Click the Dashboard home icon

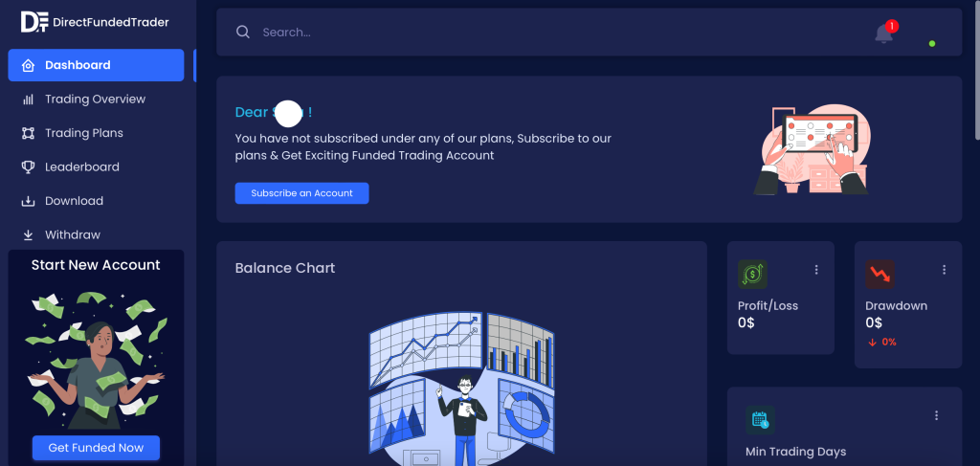pos(28,66)
